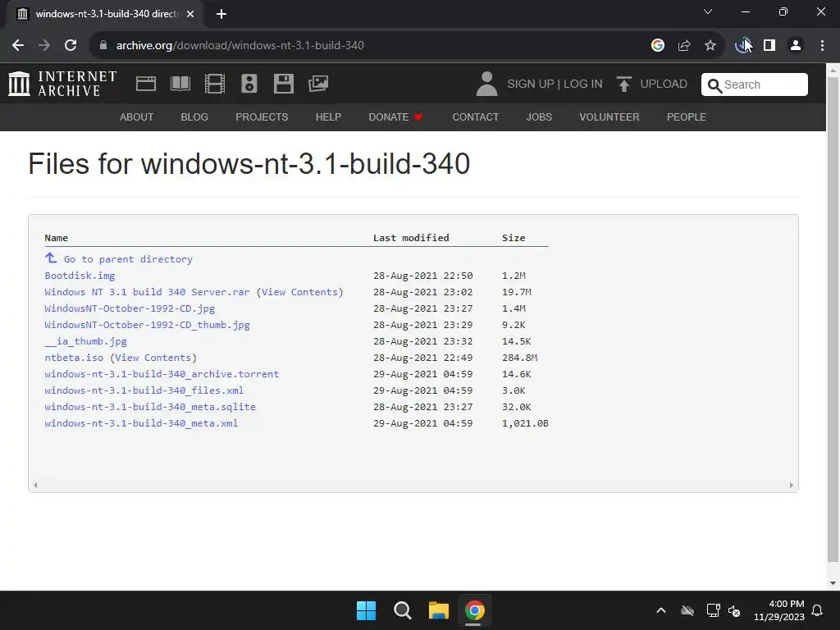Open the _files.xml link
The image size is (840, 630).
click(x=144, y=390)
